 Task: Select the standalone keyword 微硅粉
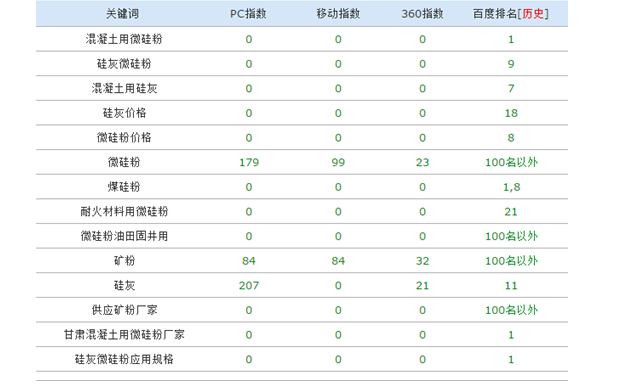pyautogui.click(x=124, y=162)
